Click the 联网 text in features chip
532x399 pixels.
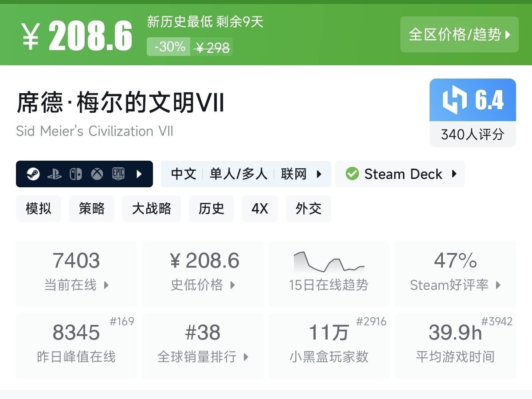click(293, 174)
